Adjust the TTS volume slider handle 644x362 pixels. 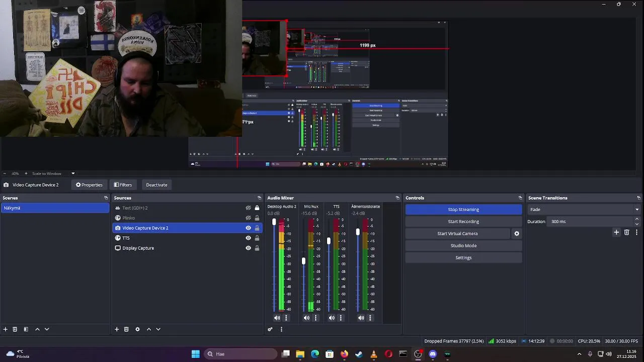(x=329, y=241)
